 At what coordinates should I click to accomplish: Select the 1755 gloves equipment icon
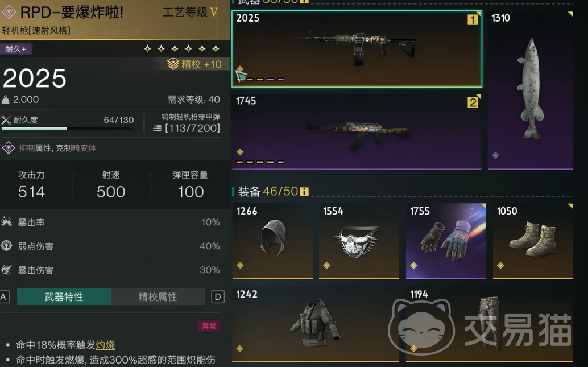pyautogui.click(x=446, y=241)
